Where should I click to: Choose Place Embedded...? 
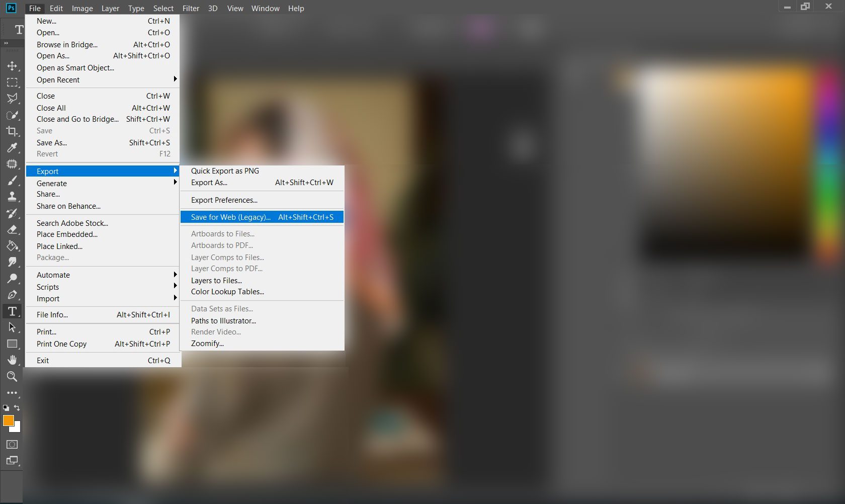click(x=103, y=234)
